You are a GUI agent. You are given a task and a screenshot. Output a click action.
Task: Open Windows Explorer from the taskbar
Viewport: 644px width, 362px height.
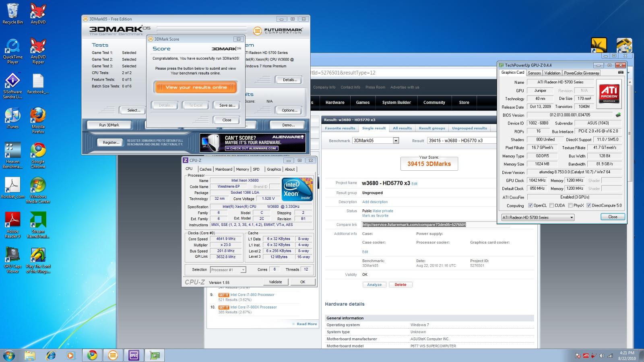(x=29, y=355)
